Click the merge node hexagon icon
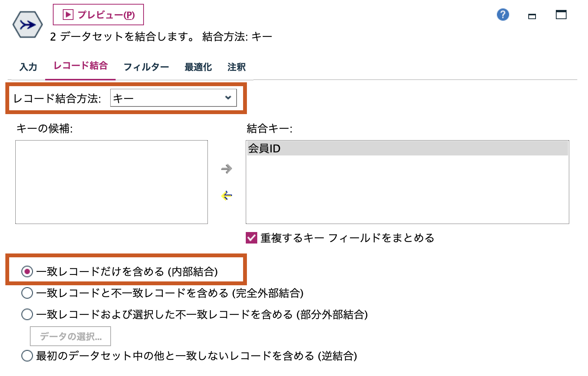The image size is (588, 376). (x=27, y=24)
